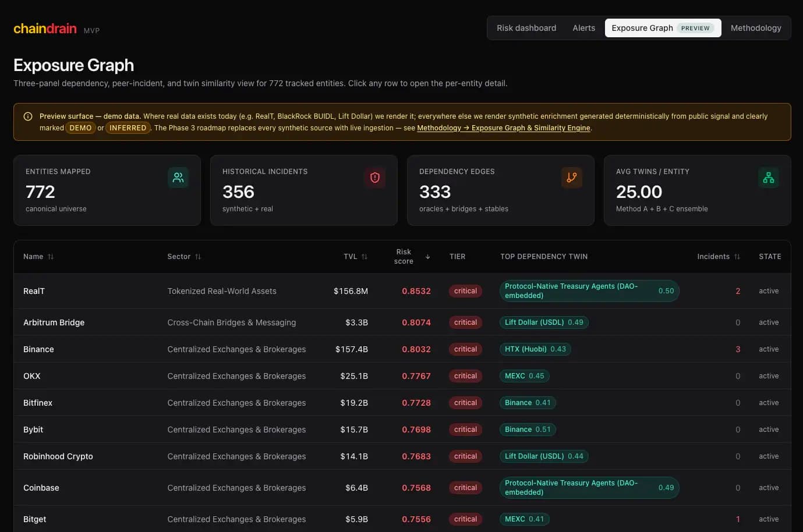This screenshot has height=532, width=803.
Task: Click the critical tier badge for RealT
Action: tap(465, 291)
